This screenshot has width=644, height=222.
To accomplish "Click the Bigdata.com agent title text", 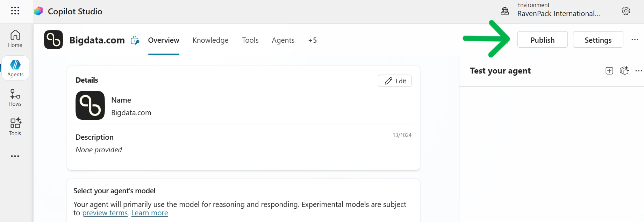I will (x=97, y=40).
